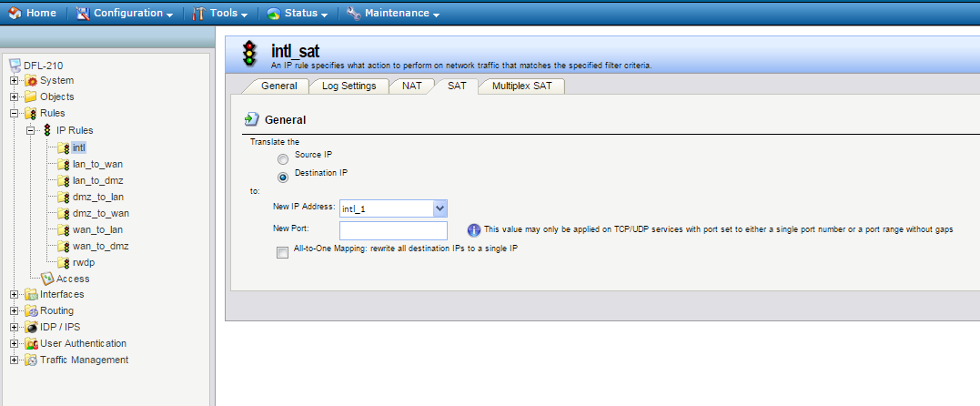Select the Source IP radio button
Image resolution: width=980 pixels, height=406 pixels.
click(283, 159)
